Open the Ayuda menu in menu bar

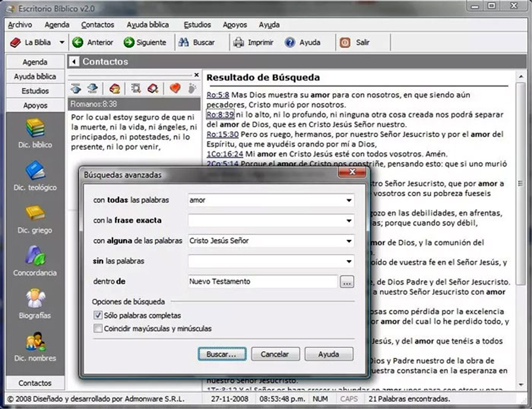tap(269, 25)
